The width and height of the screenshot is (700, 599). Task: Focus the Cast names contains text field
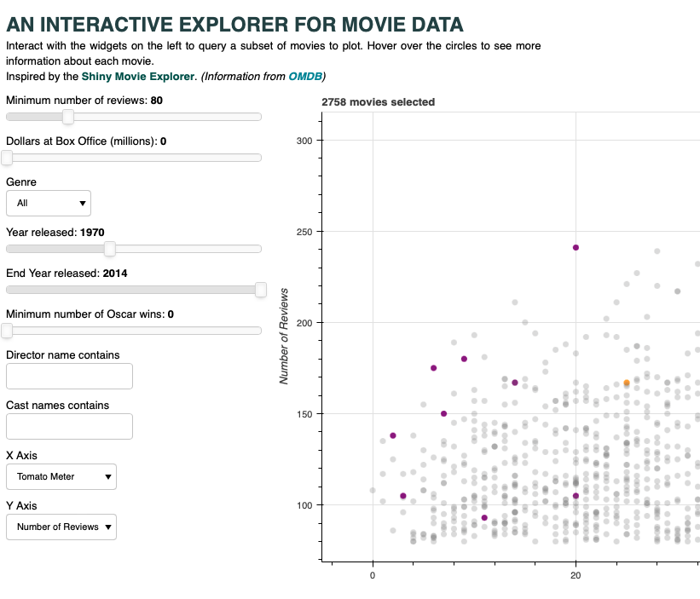[x=69, y=426]
